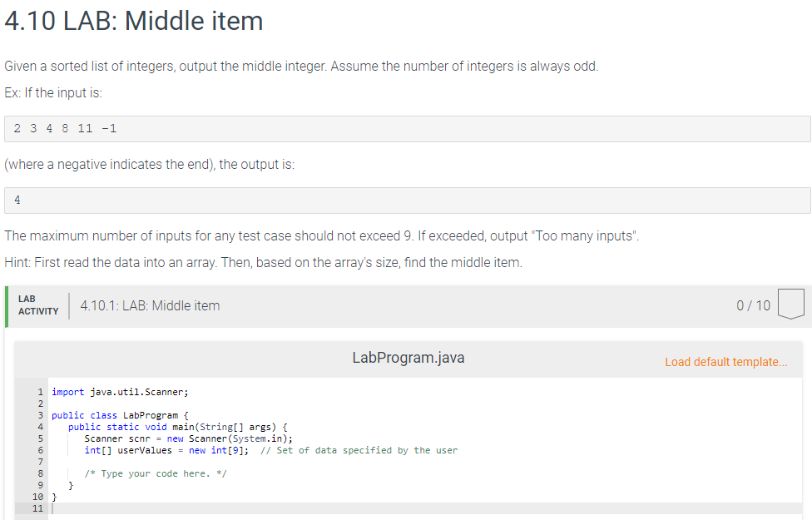The width and height of the screenshot is (812, 520).
Task: Click the 'Type your code here' comment line
Action: coord(156,473)
